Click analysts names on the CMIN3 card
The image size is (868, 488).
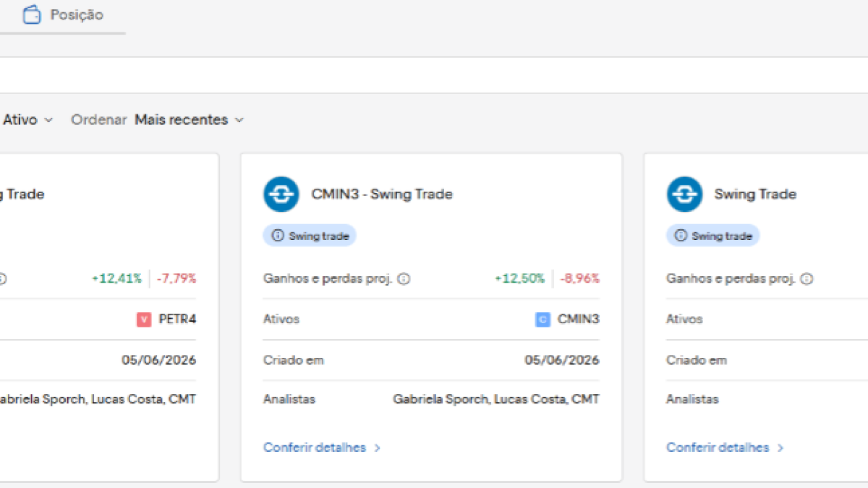496,399
